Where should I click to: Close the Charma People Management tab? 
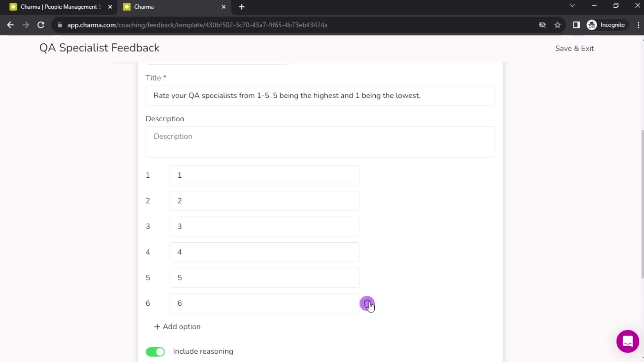[110, 7]
